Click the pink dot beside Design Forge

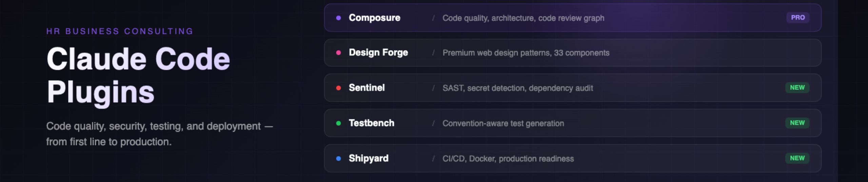pos(338,53)
